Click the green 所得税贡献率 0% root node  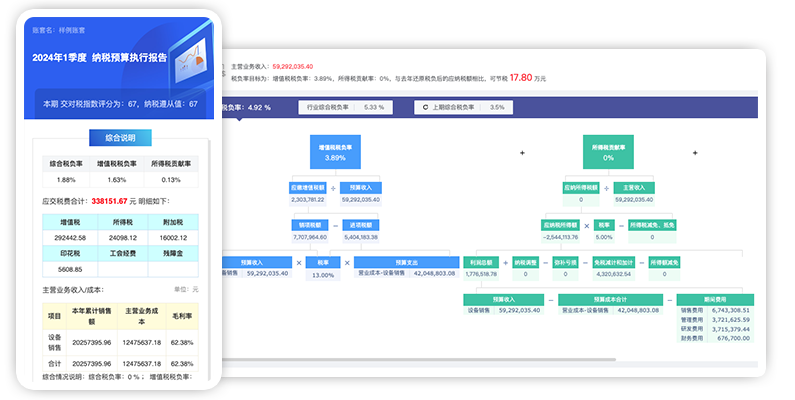608,152
